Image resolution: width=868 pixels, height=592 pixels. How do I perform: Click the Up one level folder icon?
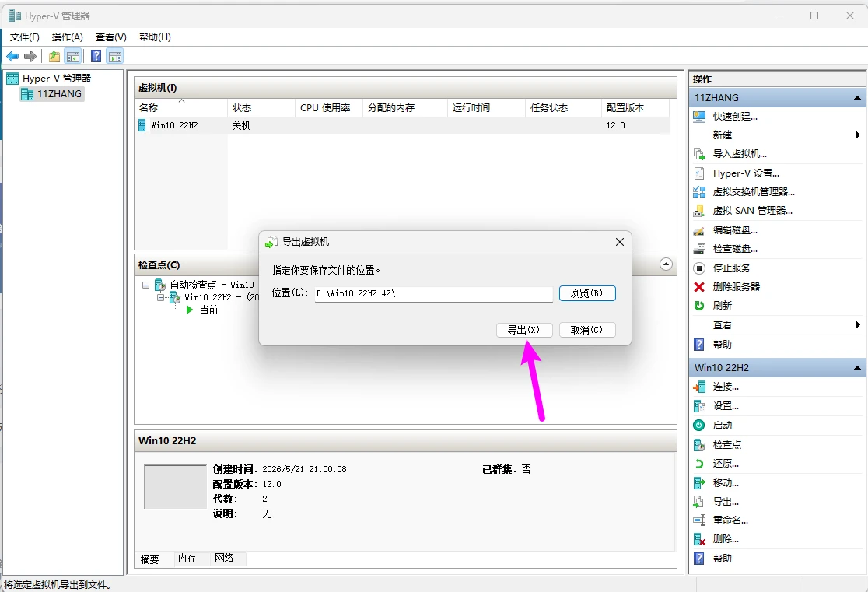tap(54, 57)
